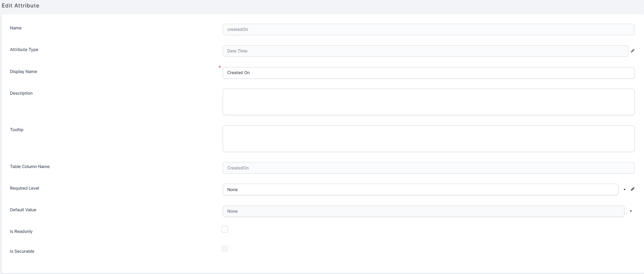Select the Table Column Name field
644x274 pixels.
(428, 168)
